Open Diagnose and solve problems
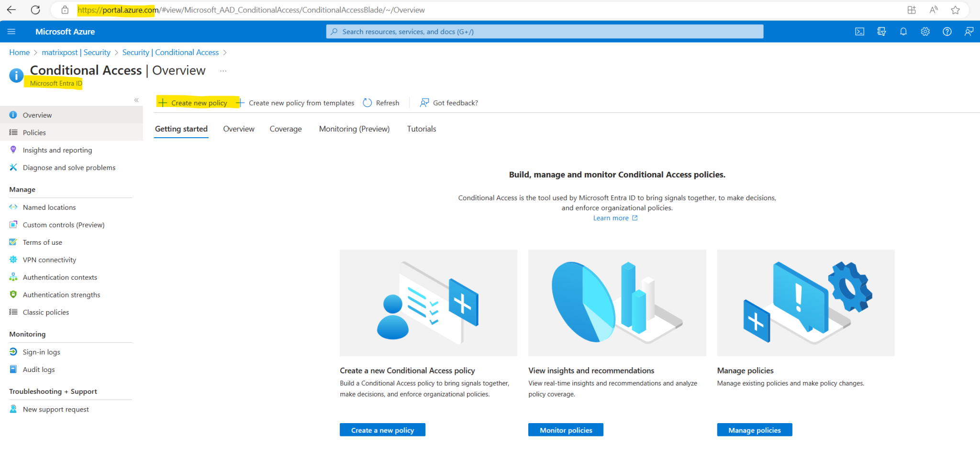 69,167
